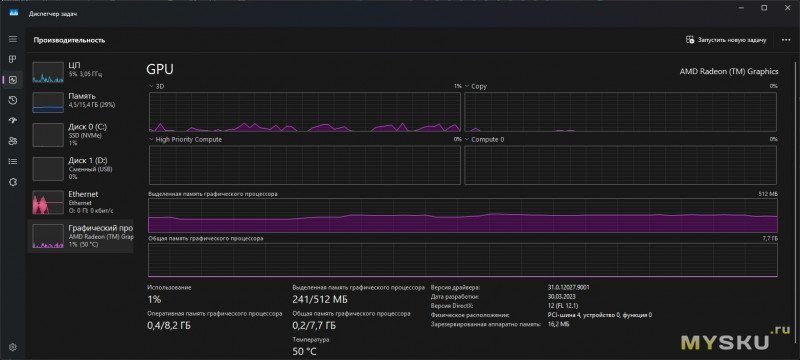The image size is (800, 360).
Task: Select the Performance page icon
Action: (13, 80)
